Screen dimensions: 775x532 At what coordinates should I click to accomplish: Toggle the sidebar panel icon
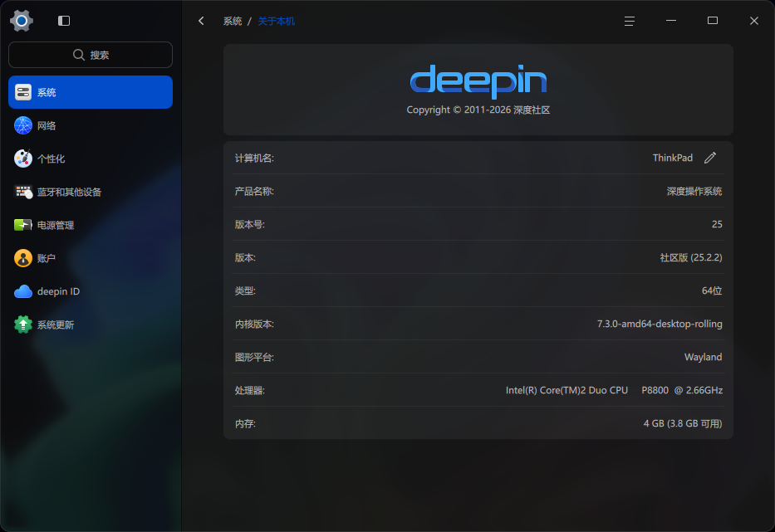coord(64,21)
